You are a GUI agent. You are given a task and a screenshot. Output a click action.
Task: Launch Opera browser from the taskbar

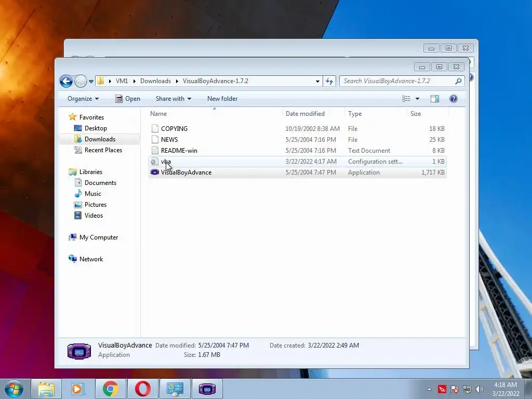click(x=143, y=389)
